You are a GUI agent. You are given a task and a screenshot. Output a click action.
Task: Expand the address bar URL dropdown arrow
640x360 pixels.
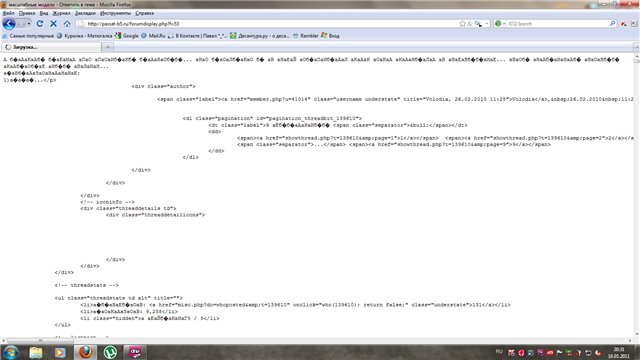click(487, 24)
